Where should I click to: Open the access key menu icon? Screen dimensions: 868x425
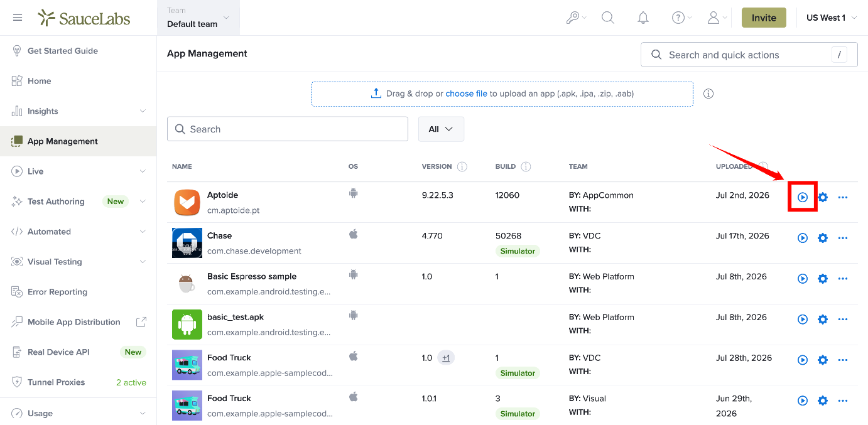tap(573, 18)
